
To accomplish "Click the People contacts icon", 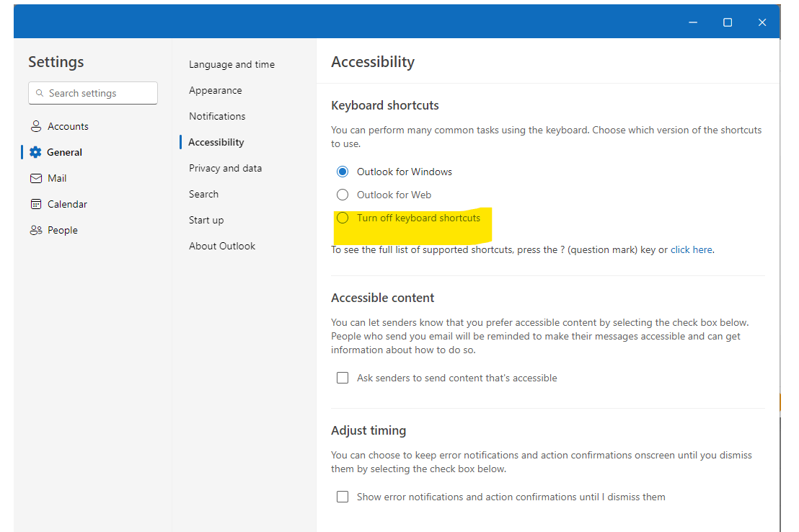I will tap(35, 231).
